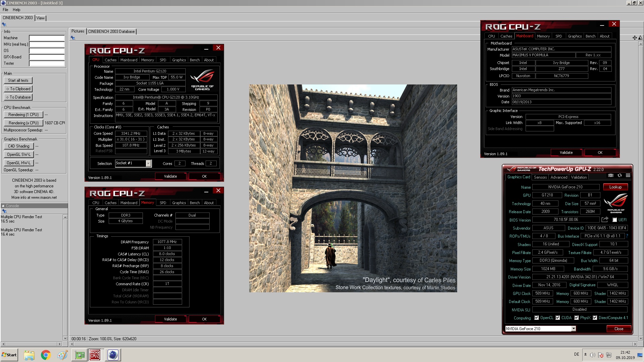
Task: Click the console scrollbar down arrow
Action: [x=65, y=338]
